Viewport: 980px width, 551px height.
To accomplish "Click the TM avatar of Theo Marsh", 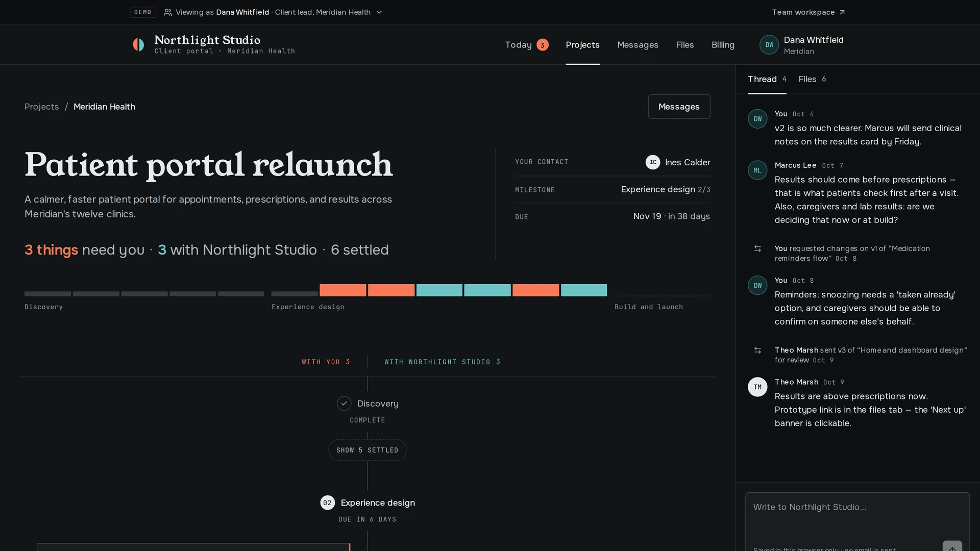I will coord(757,387).
